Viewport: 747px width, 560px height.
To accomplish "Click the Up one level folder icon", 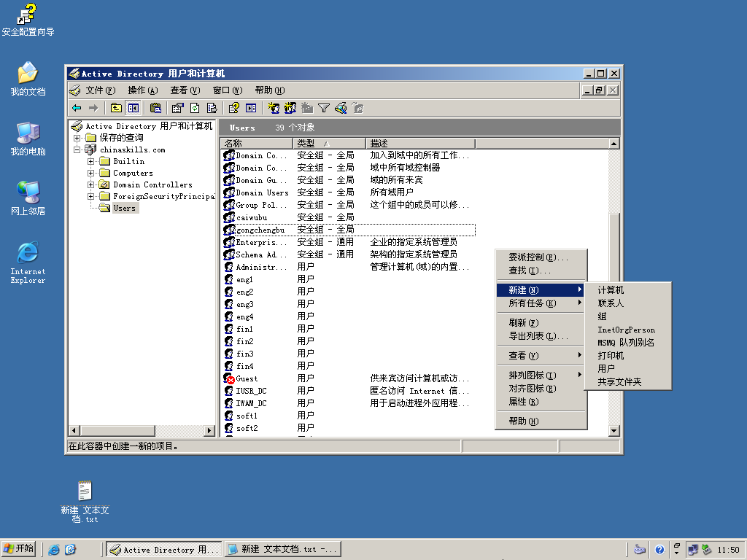I will [116, 108].
